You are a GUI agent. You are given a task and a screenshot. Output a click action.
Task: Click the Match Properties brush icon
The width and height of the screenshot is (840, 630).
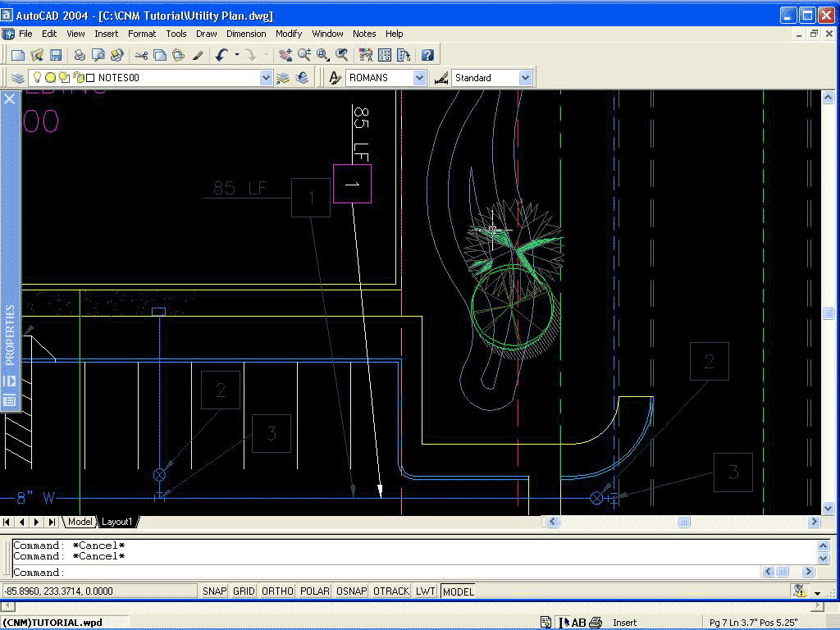pos(198,55)
